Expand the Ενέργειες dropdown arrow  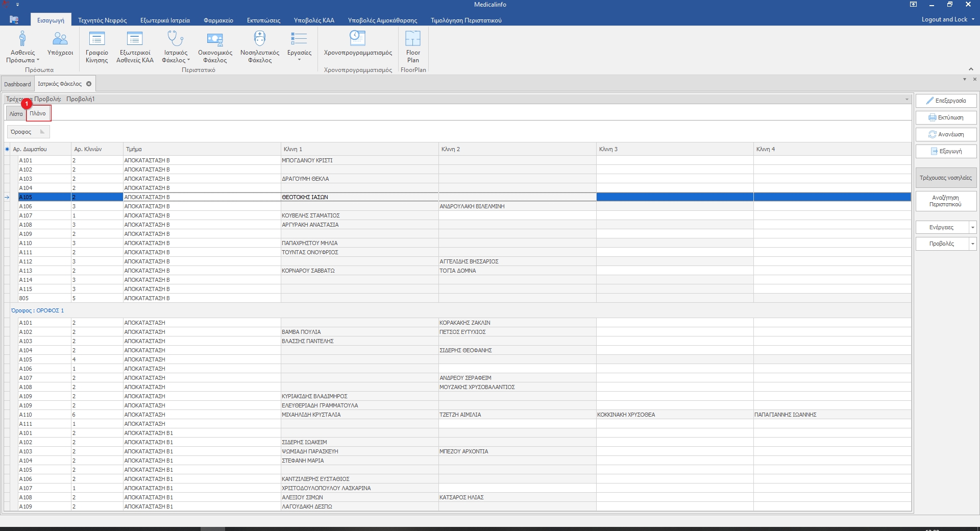point(972,228)
